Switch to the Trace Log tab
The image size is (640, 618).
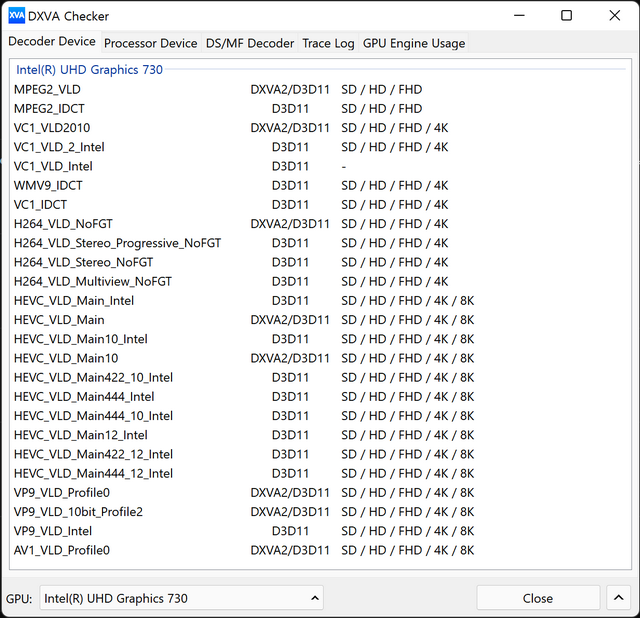point(328,43)
